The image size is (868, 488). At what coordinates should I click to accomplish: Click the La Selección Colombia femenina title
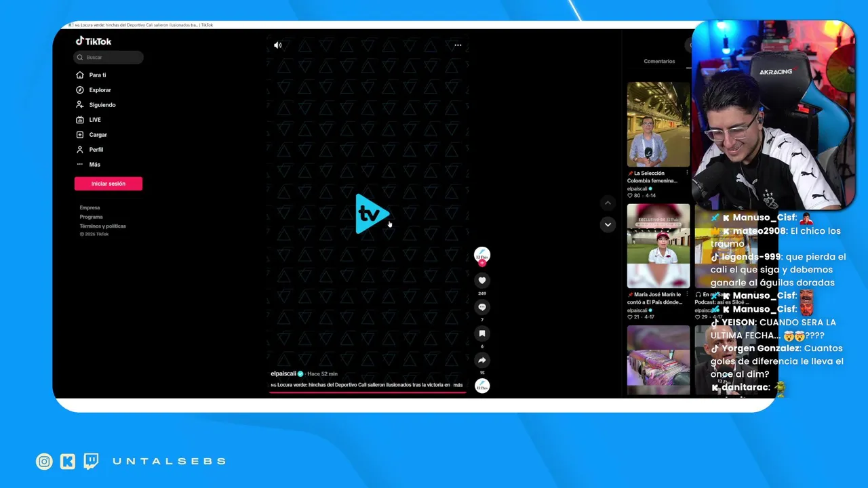(653, 177)
